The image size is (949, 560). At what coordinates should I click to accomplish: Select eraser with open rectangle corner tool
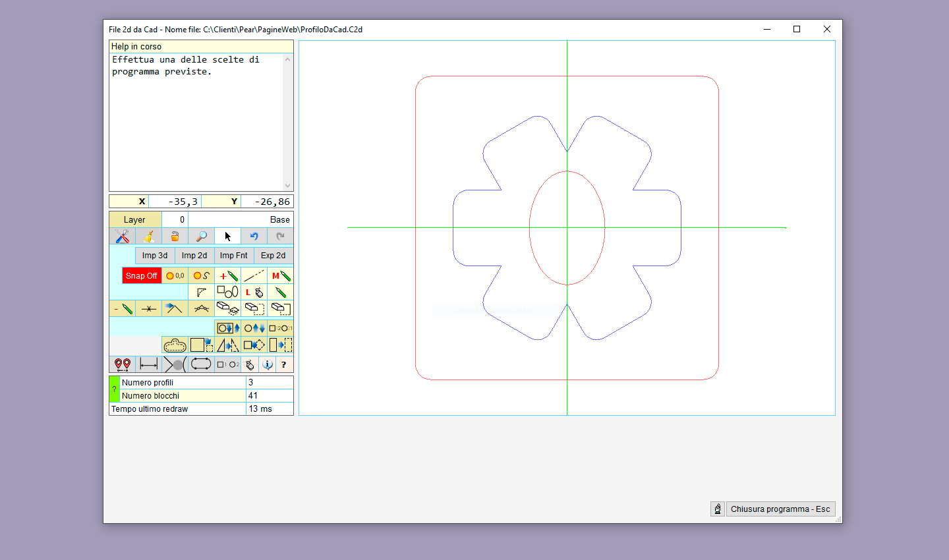click(280, 308)
